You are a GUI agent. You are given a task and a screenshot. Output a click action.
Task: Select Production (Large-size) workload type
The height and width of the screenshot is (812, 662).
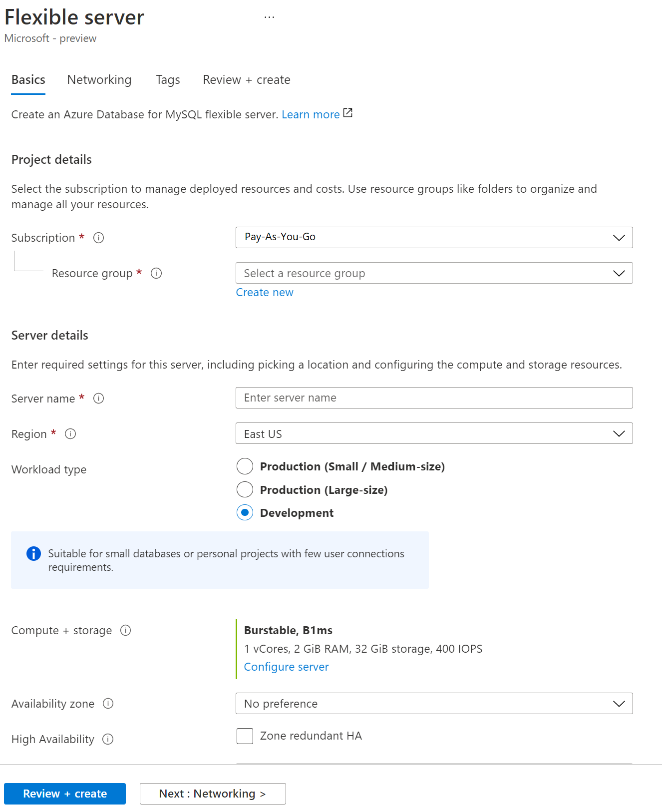(245, 490)
